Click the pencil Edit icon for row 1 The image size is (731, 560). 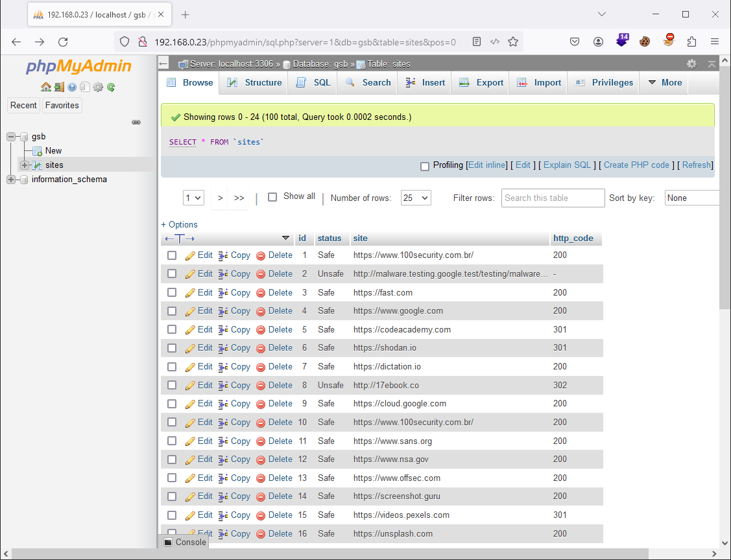pyautogui.click(x=190, y=256)
